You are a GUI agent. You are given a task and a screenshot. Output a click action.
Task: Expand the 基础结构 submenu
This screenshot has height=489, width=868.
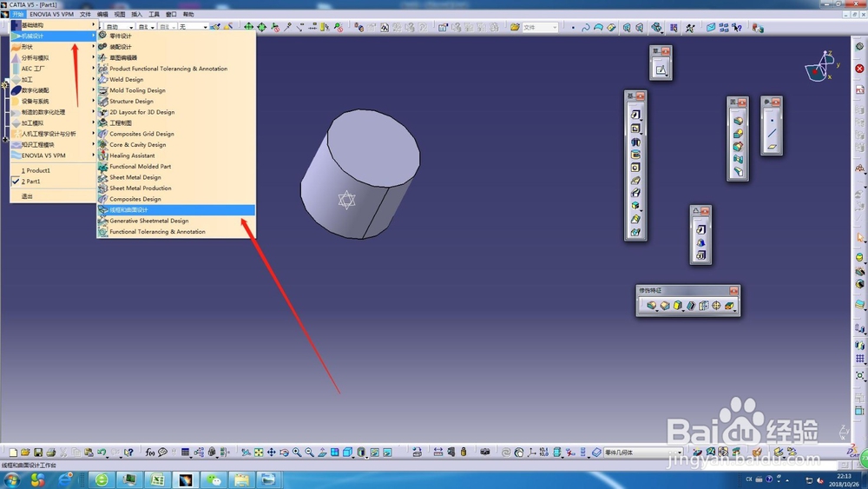point(54,25)
